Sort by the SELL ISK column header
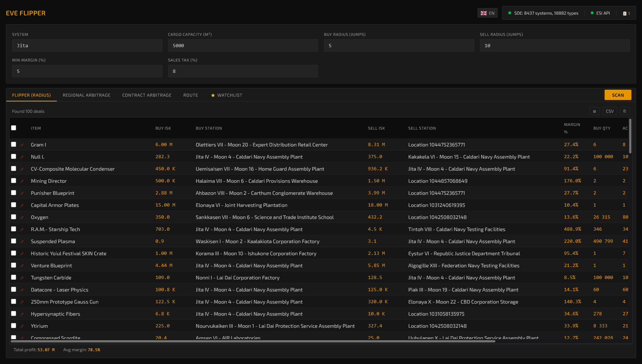This screenshot has width=642, height=364. click(x=376, y=129)
